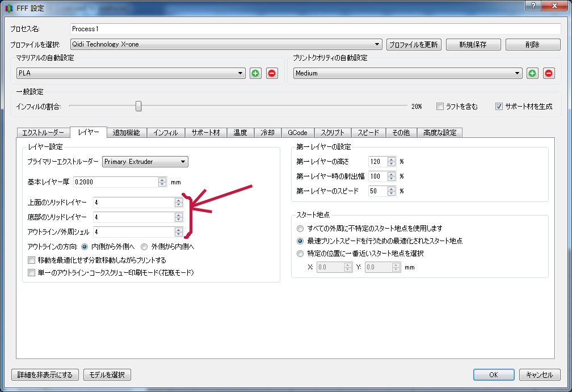Click the help question mark in title bar
572x392 pixels.
click(x=532, y=6)
